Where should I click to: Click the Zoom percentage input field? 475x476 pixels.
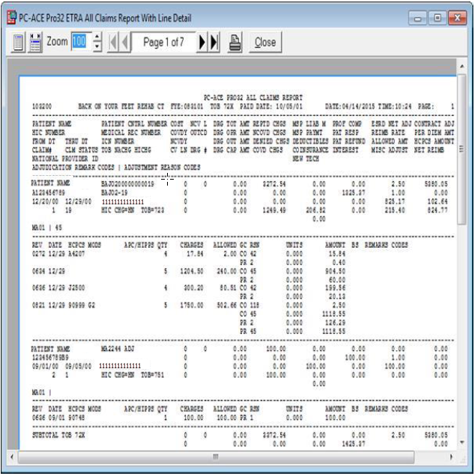[80, 43]
